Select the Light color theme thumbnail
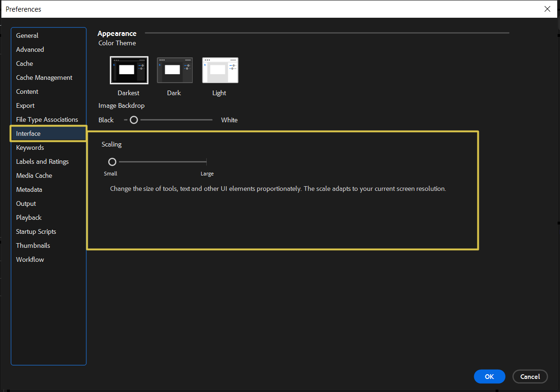This screenshot has width=560, height=392. pyautogui.click(x=219, y=70)
